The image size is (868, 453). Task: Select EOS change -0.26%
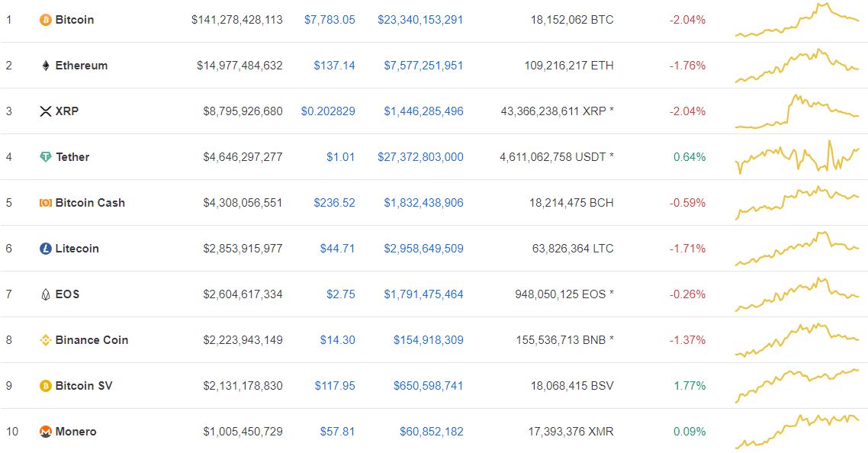coord(687,294)
